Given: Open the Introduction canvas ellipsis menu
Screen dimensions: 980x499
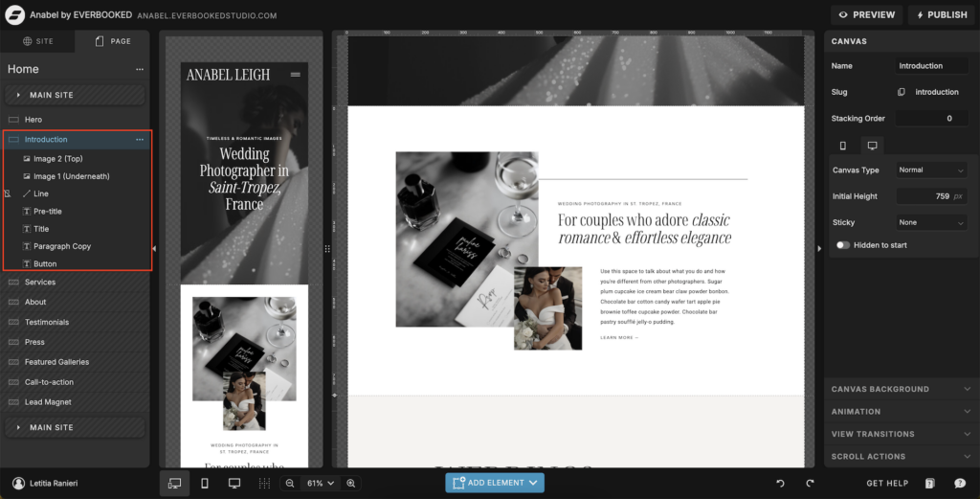Looking at the screenshot, I should [140, 140].
